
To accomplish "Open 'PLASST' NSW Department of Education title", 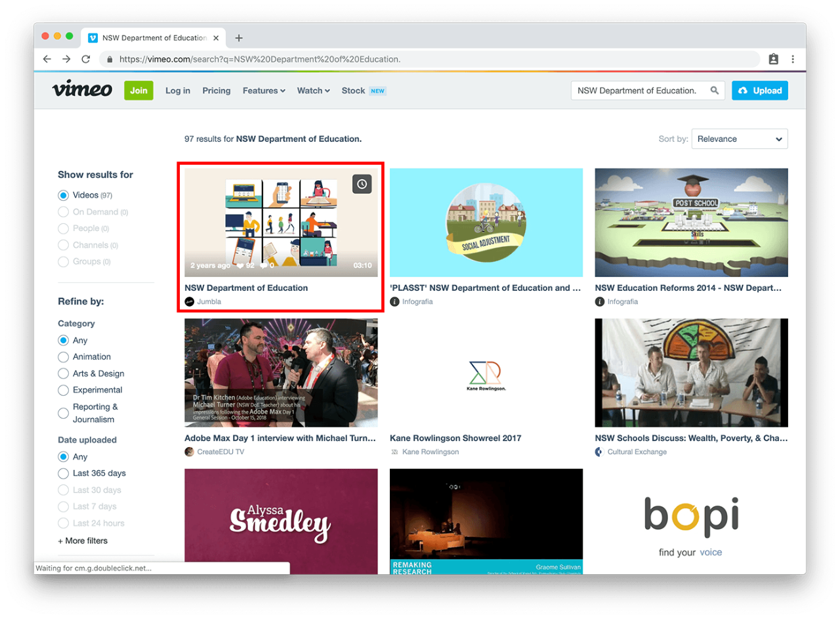I will point(486,288).
